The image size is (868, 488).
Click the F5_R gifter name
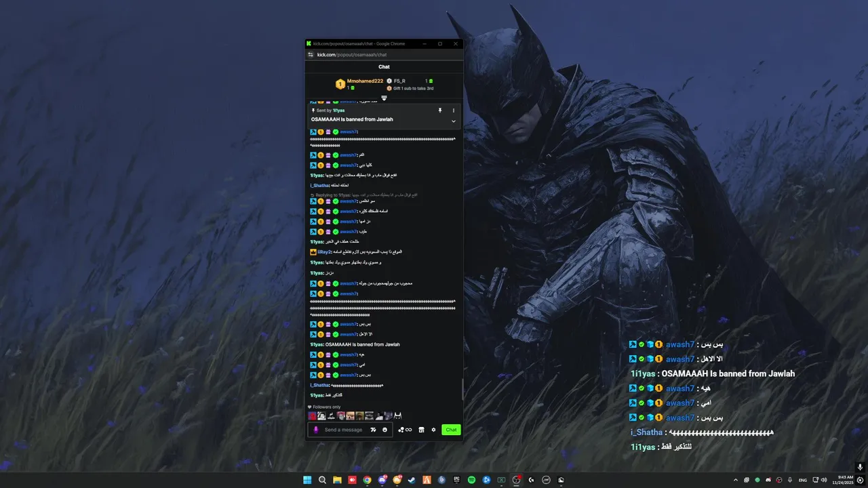coord(399,81)
